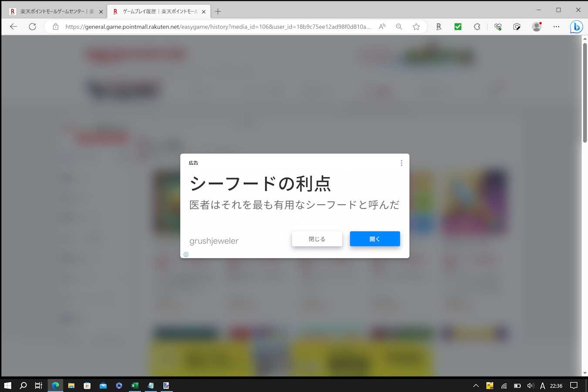The width and height of the screenshot is (588, 392).
Task: Toggle the IME input mode indicator A
Action: pos(543,385)
